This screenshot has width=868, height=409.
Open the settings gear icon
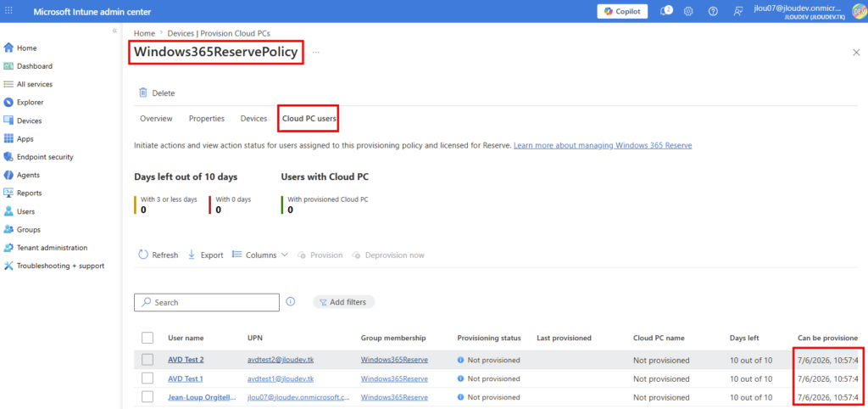point(688,11)
